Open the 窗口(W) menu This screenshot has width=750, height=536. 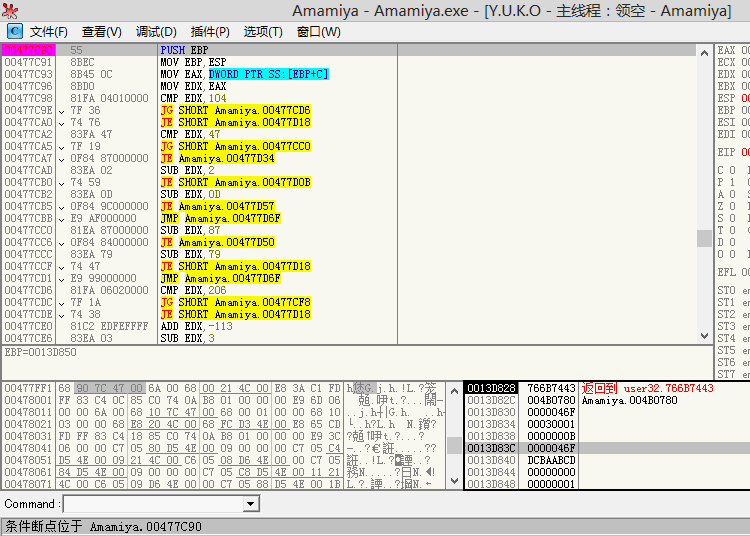pos(318,32)
